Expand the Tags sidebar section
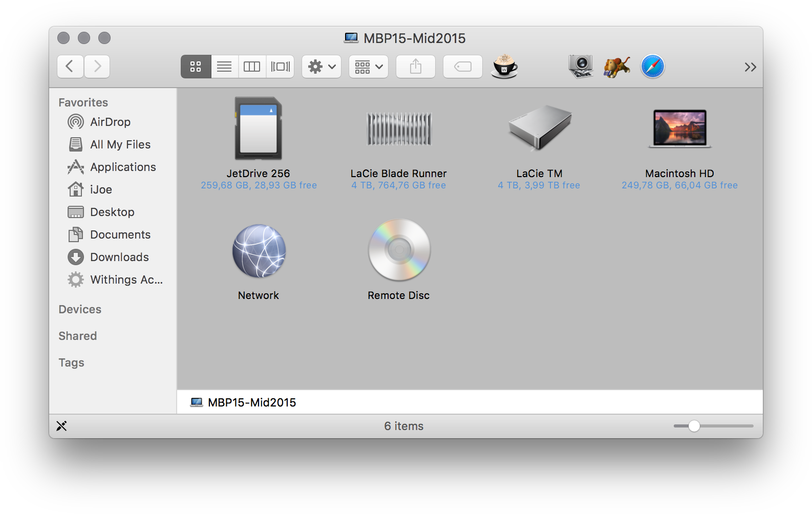The width and height of the screenshot is (812, 514). (71, 362)
